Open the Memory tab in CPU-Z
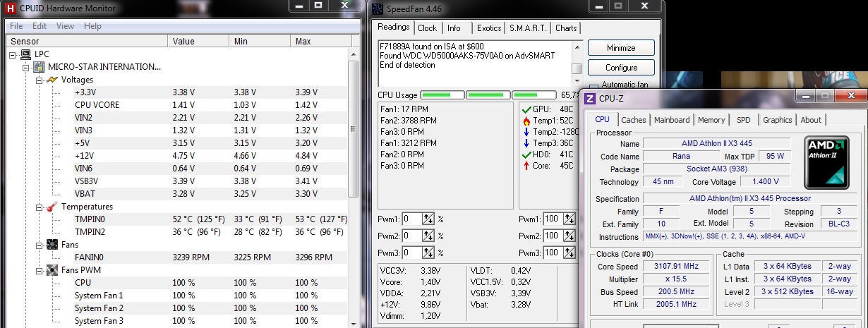The height and width of the screenshot is (328, 868). pyautogui.click(x=711, y=120)
